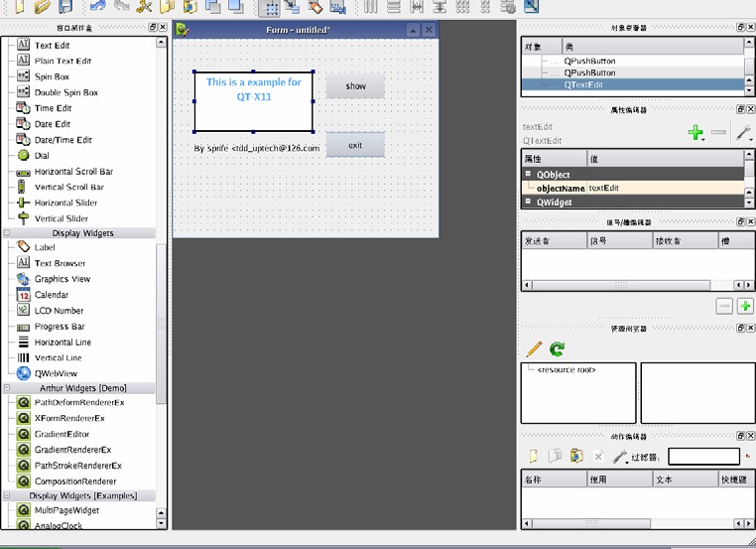Click the green plus add property icon
756x549 pixels.
[x=695, y=133]
